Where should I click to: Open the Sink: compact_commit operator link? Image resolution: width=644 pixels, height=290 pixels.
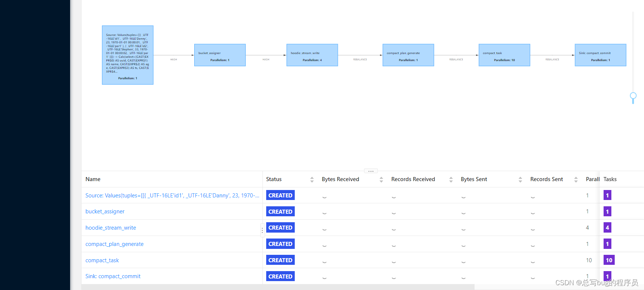(113, 276)
